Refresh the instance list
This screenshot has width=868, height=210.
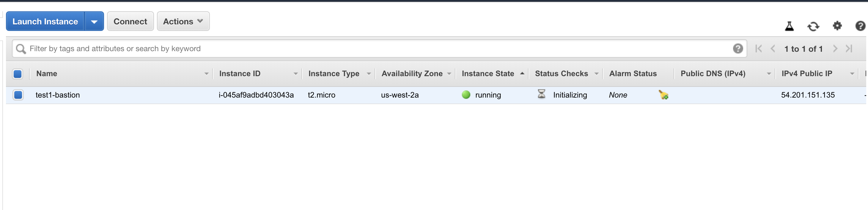(x=813, y=26)
